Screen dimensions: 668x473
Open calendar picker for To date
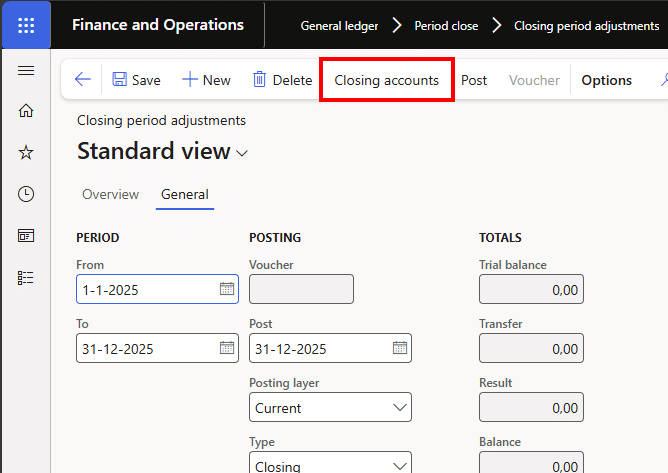coord(227,348)
